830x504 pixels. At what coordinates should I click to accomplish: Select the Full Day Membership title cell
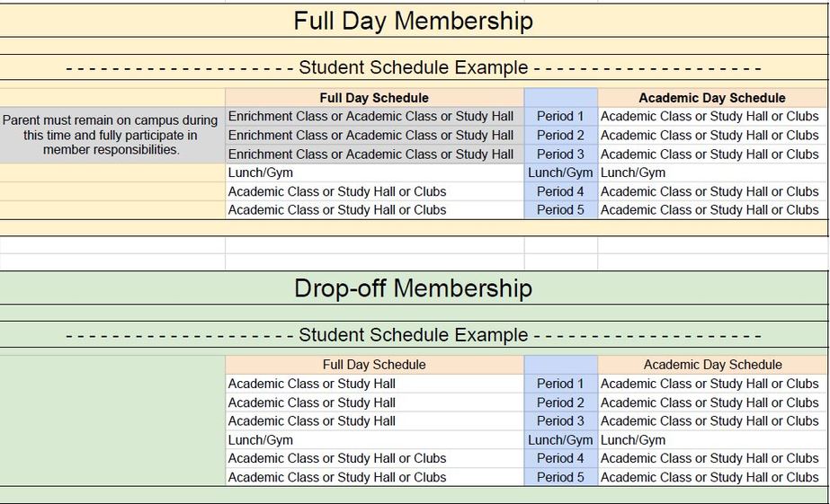point(414,21)
